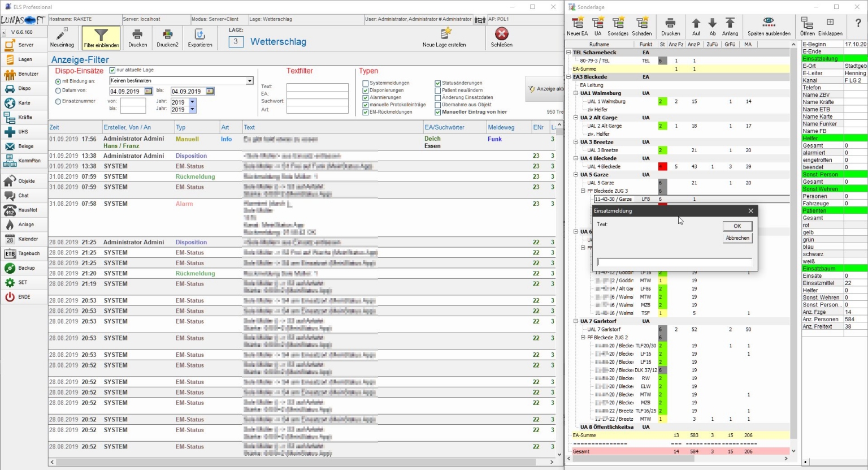
Task: Click the Einklappen icon
Action: (830, 23)
